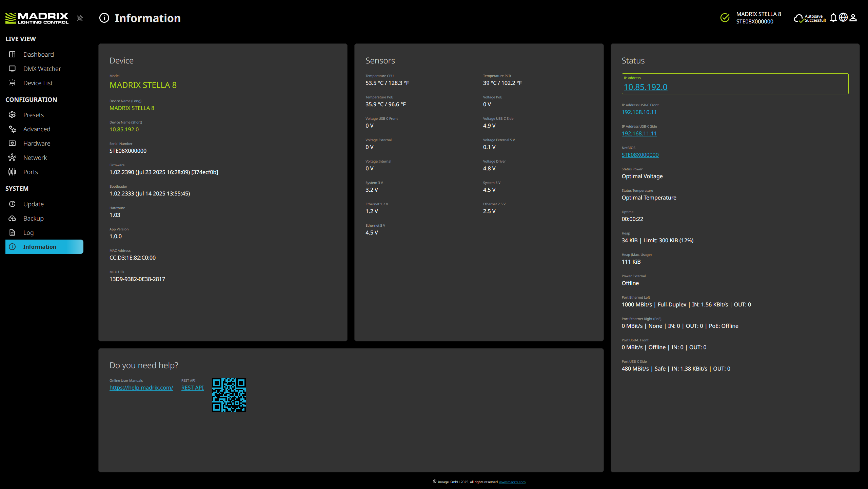Click the Hardware icon in sidebar
The image size is (868, 489).
(12, 143)
